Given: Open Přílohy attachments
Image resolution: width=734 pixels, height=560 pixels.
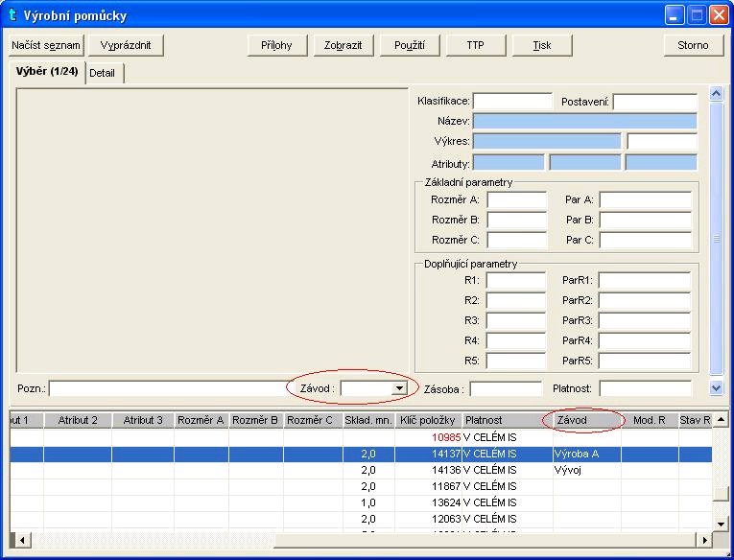Looking at the screenshot, I should click(276, 45).
